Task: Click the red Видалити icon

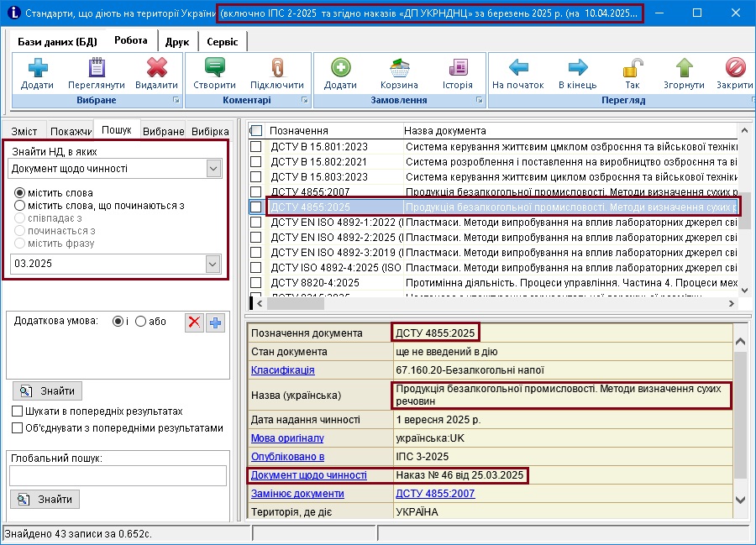Action: [x=156, y=69]
